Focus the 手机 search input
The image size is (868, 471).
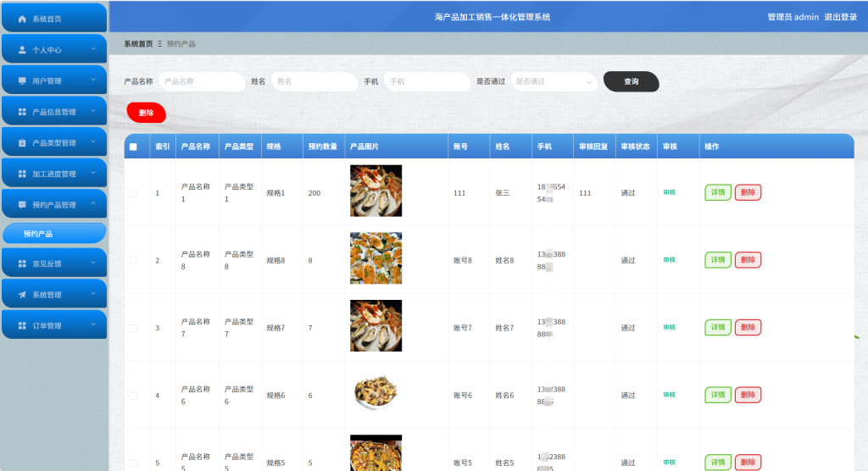(427, 81)
